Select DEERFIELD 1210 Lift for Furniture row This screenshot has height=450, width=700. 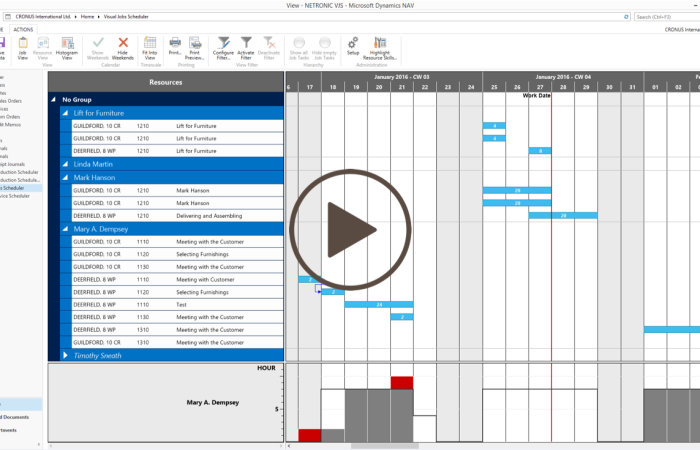[178, 151]
